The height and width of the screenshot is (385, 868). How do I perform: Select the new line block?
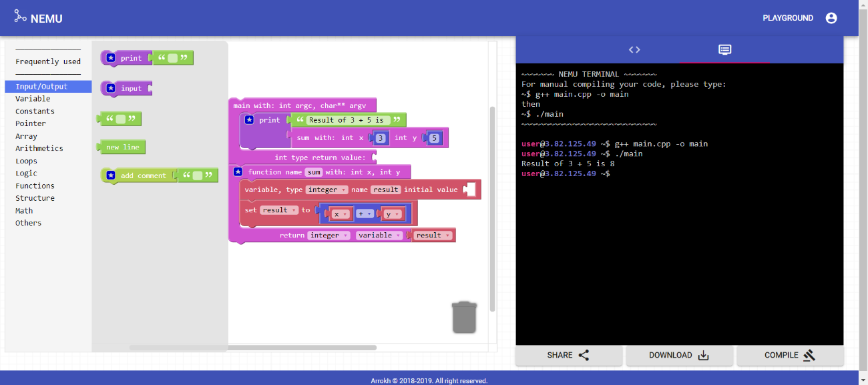click(122, 147)
